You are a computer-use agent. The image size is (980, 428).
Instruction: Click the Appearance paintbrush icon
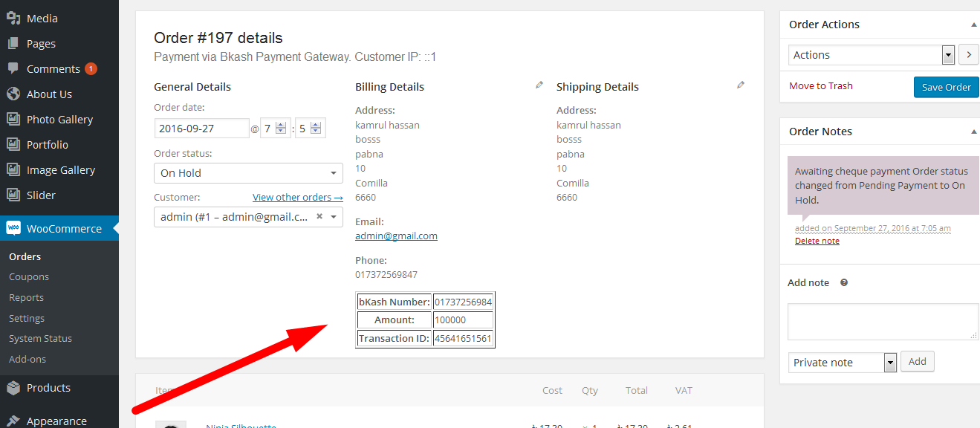pyautogui.click(x=13, y=421)
